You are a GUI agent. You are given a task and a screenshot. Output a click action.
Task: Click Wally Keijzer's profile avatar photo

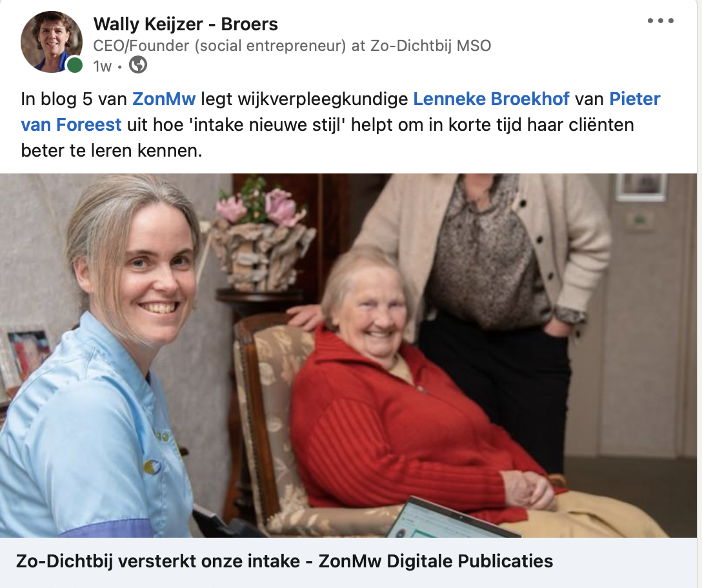pyautogui.click(x=52, y=42)
